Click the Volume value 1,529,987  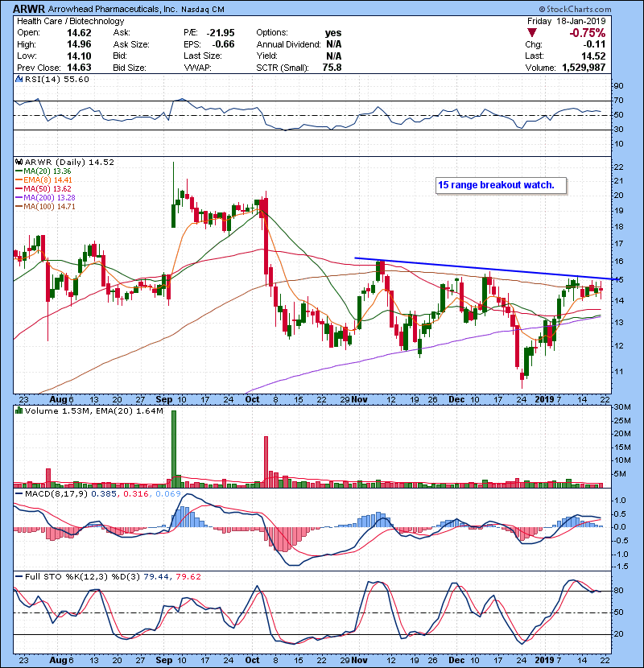click(x=584, y=68)
